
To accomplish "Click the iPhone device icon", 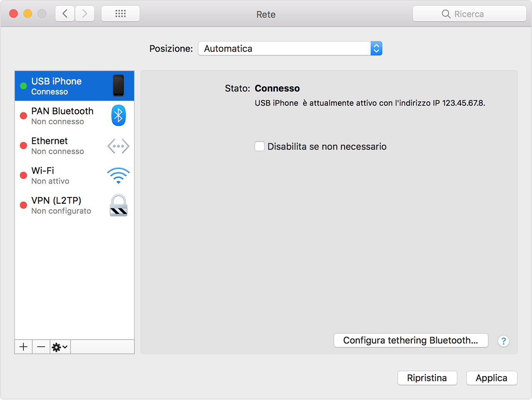I will pyautogui.click(x=118, y=86).
